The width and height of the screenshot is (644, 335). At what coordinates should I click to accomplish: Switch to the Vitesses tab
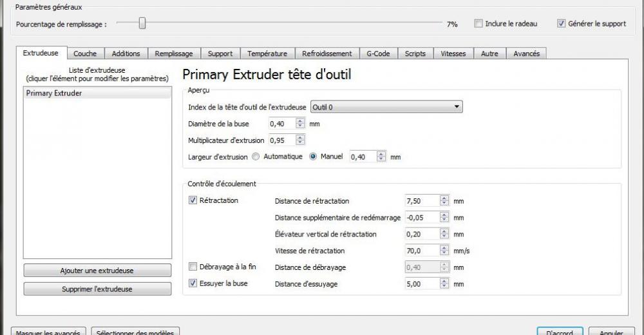(453, 53)
